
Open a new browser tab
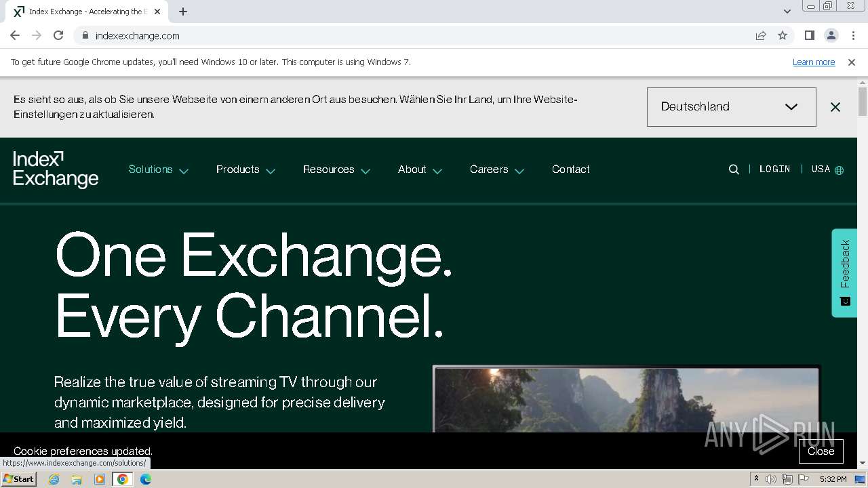tap(183, 12)
